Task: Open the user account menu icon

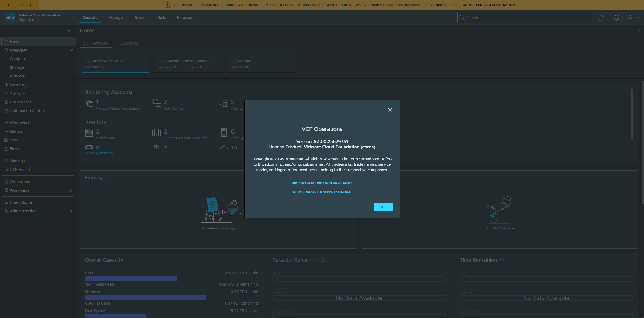Action: [x=630, y=18]
